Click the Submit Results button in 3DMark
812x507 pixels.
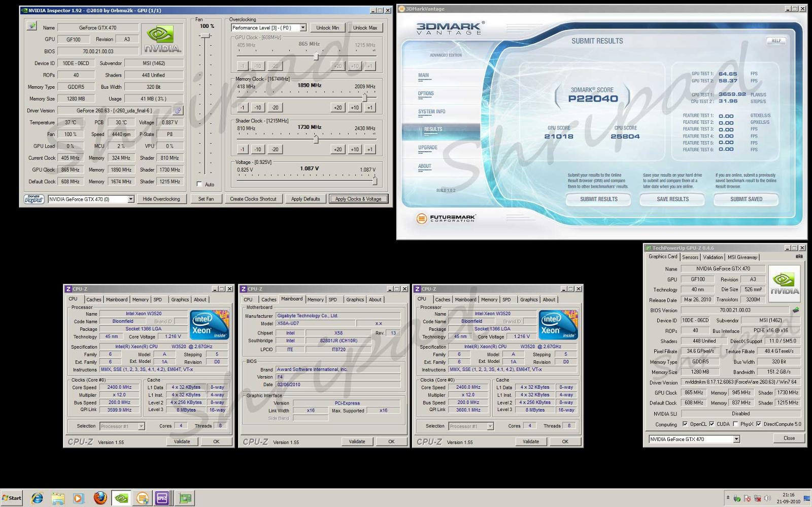pos(599,199)
